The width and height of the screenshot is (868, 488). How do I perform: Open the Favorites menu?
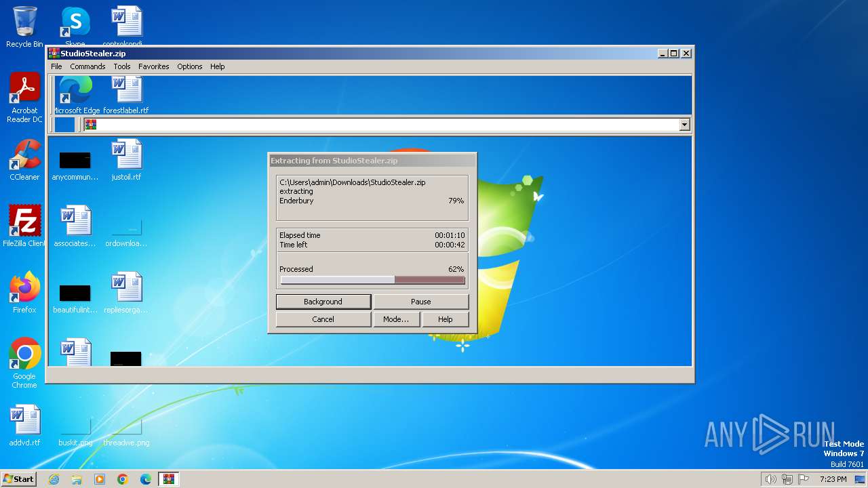154,66
